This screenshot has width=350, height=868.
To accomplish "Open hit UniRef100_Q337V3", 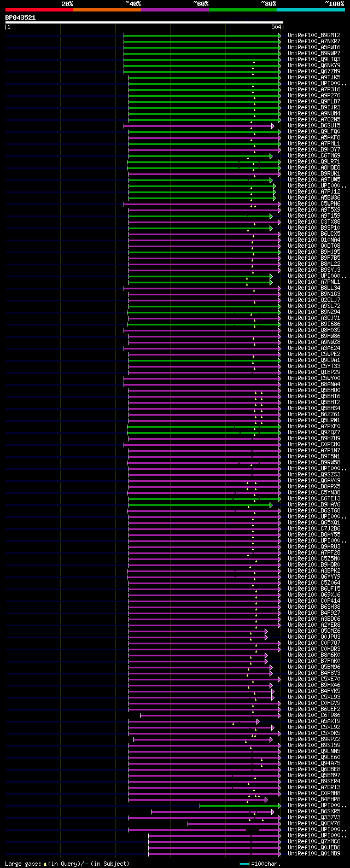I will click(314, 817).
